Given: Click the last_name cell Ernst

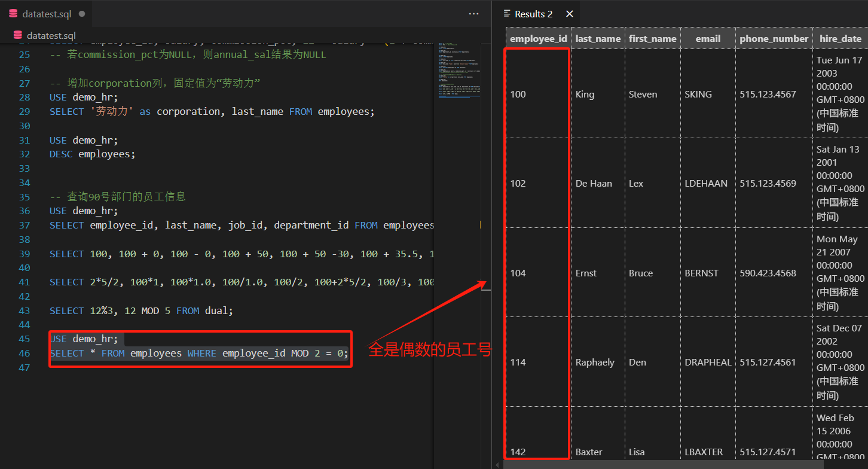Looking at the screenshot, I should click(x=598, y=273).
